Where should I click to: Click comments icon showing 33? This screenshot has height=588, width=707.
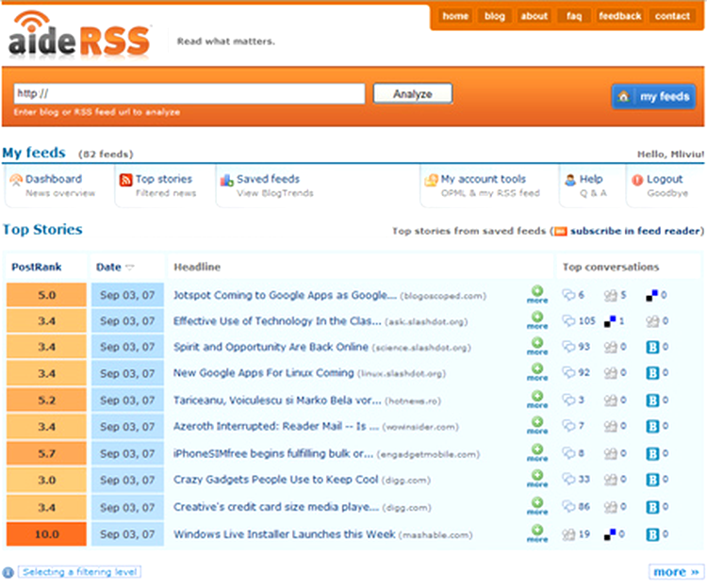(568, 479)
